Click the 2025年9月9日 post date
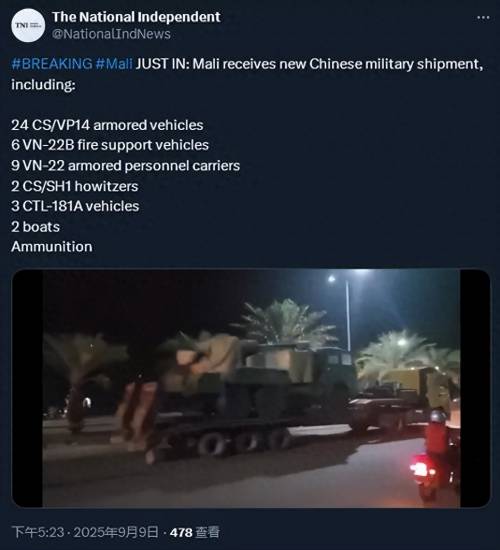500x550 pixels. 116,532
